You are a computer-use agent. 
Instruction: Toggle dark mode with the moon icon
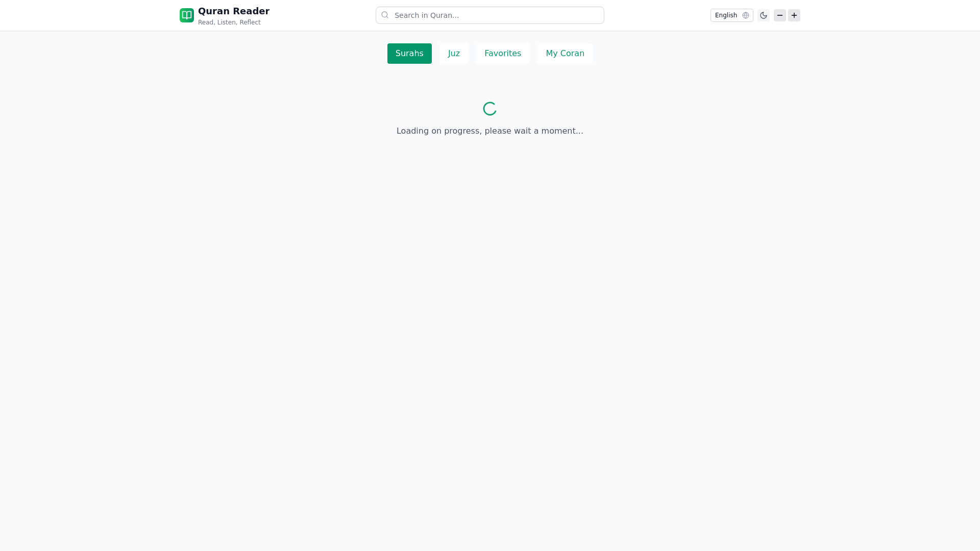[764, 15]
